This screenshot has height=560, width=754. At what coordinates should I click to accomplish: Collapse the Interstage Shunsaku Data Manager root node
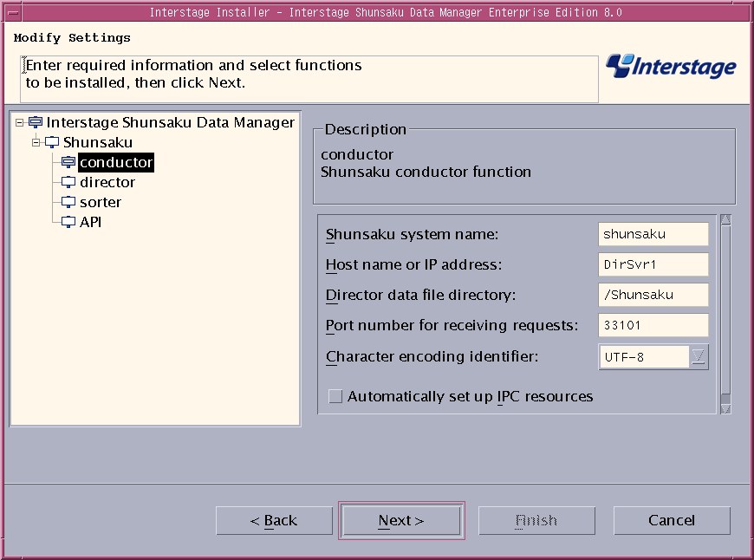tap(19, 123)
